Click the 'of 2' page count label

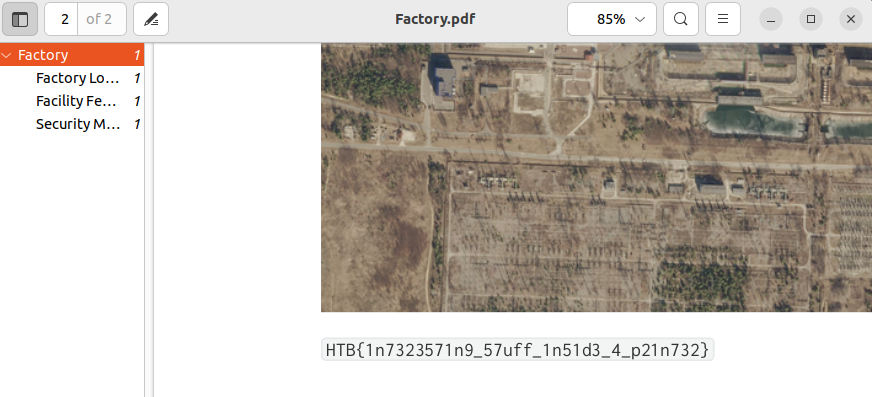tap(99, 19)
